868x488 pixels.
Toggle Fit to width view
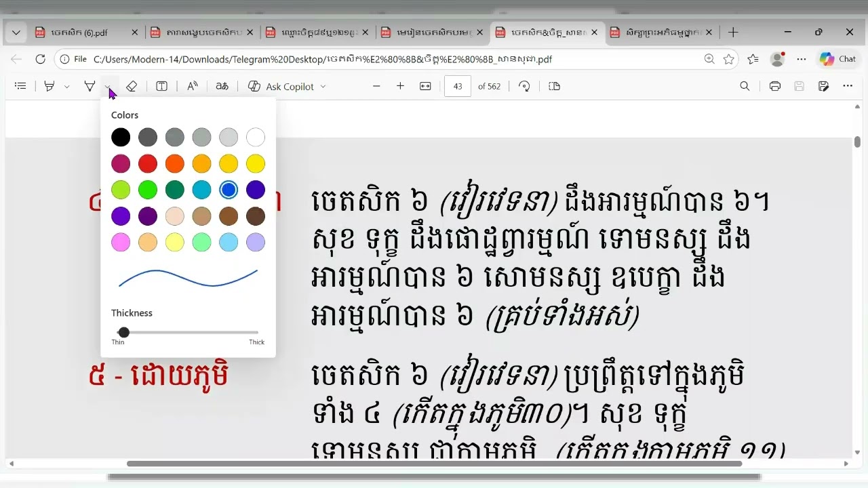click(x=425, y=86)
